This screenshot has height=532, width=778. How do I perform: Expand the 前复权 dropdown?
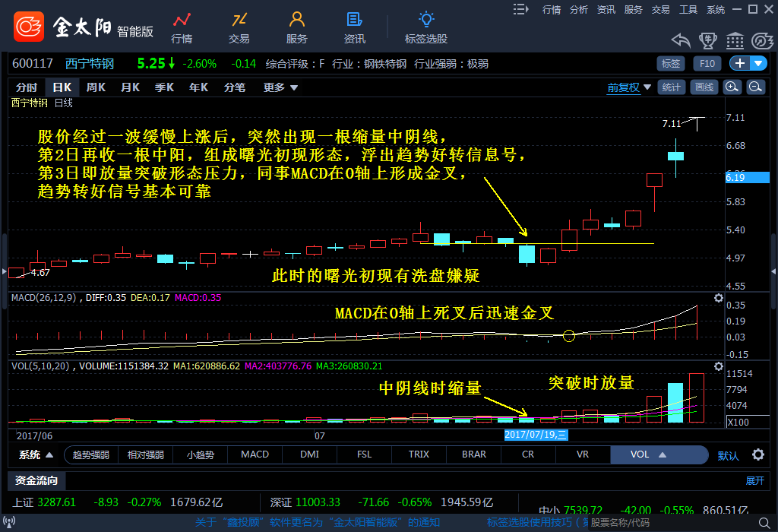click(629, 87)
